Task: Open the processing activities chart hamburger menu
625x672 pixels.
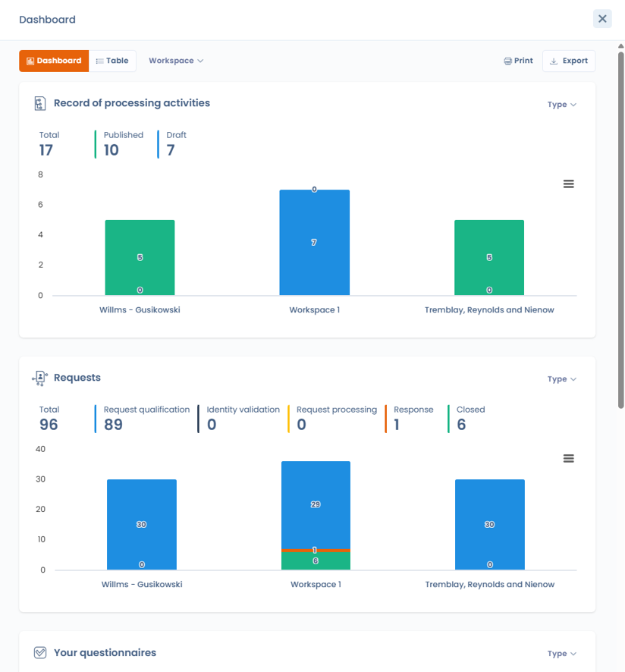Action: click(x=568, y=184)
